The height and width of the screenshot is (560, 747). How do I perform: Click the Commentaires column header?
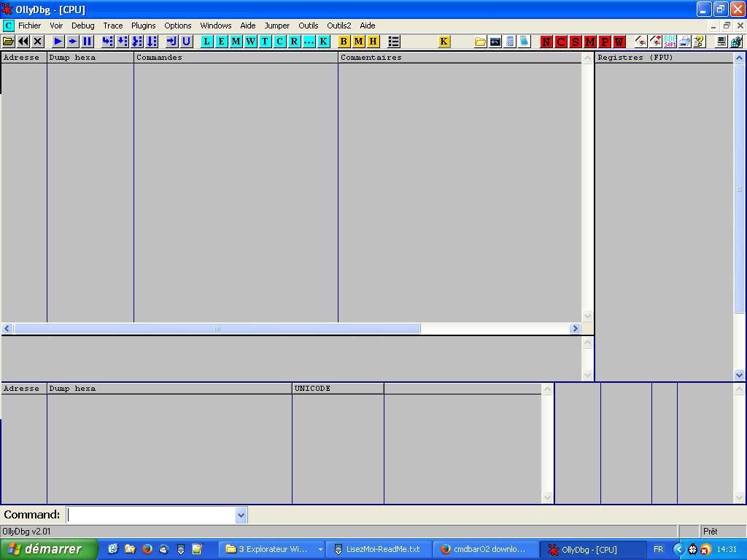460,58
